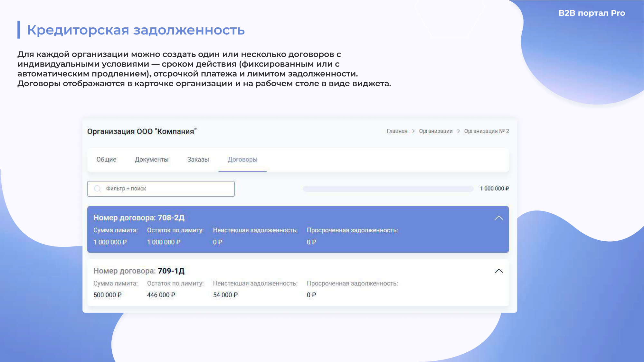Switch to the Документы tab
The image size is (644, 362).
(152, 160)
